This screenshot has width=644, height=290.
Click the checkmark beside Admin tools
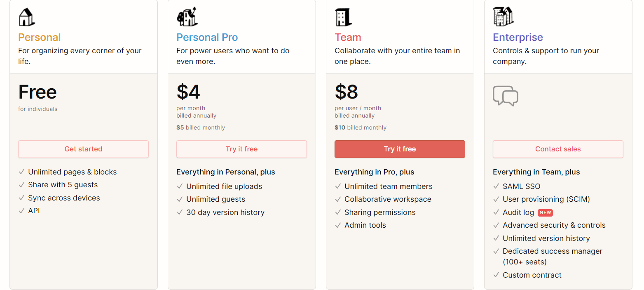click(x=338, y=225)
